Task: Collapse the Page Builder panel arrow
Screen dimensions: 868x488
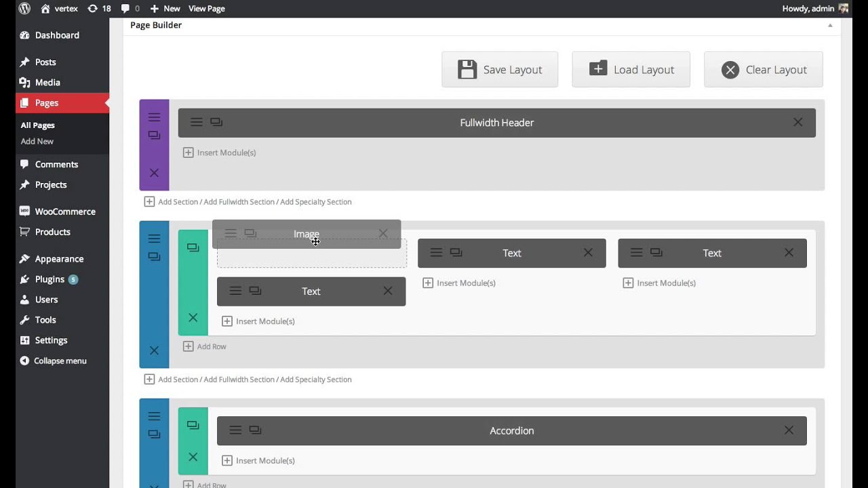Action: tap(830, 25)
